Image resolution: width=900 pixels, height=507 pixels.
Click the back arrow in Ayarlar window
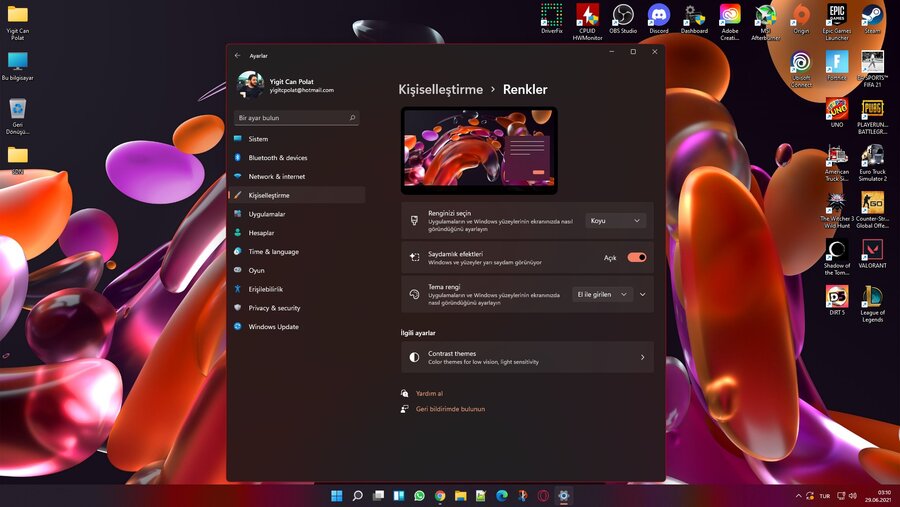pos(237,56)
